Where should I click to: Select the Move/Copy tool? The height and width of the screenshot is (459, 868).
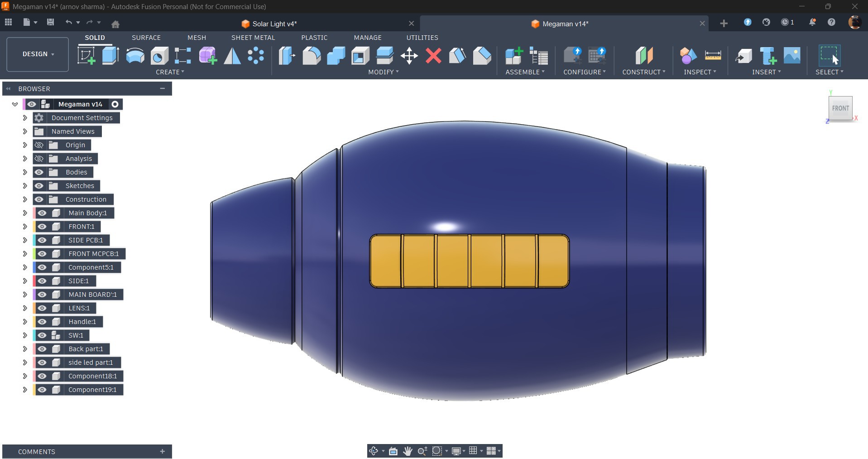click(x=409, y=56)
